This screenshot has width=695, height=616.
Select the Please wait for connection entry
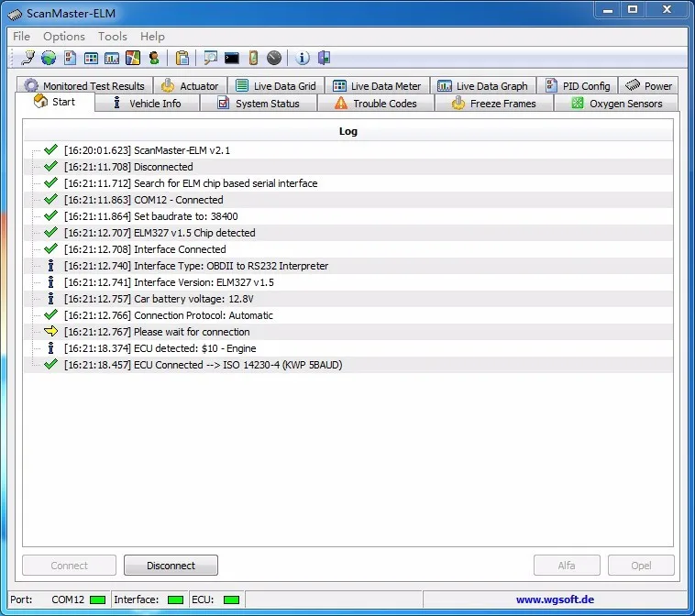click(x=347, y=332)
